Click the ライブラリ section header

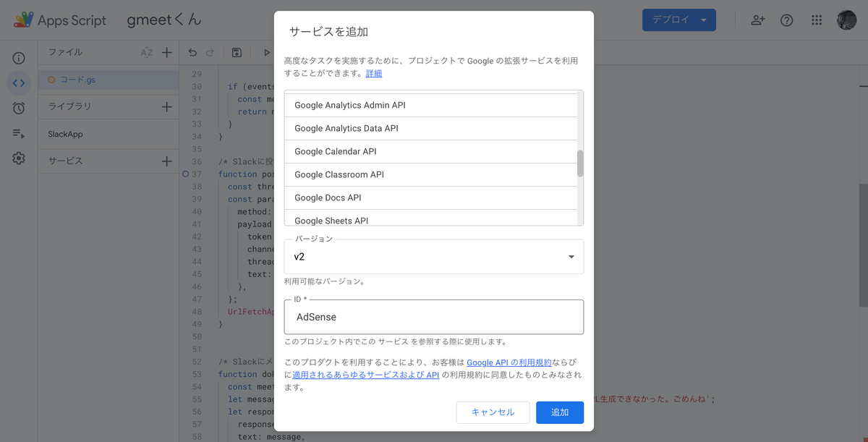click(x=69, y=106)
